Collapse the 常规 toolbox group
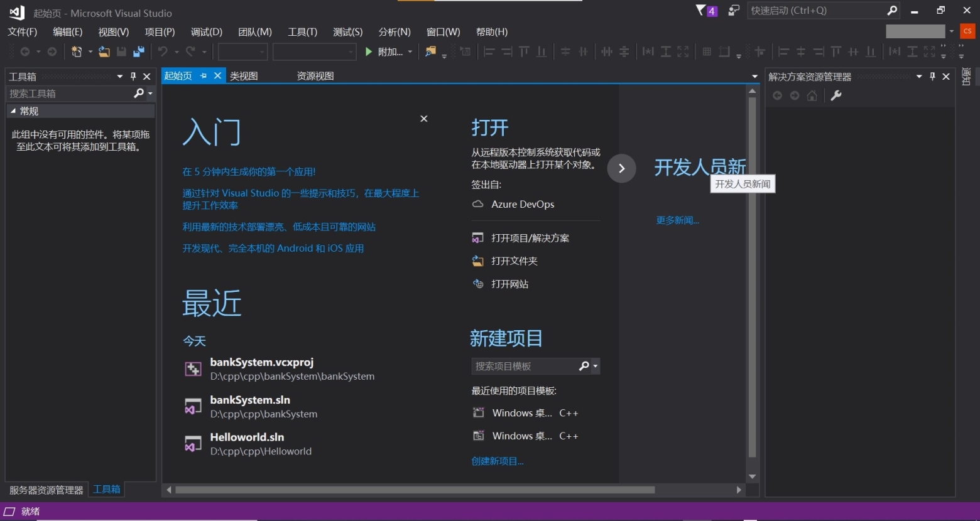 pyautogui.click(x=13, y=110)
